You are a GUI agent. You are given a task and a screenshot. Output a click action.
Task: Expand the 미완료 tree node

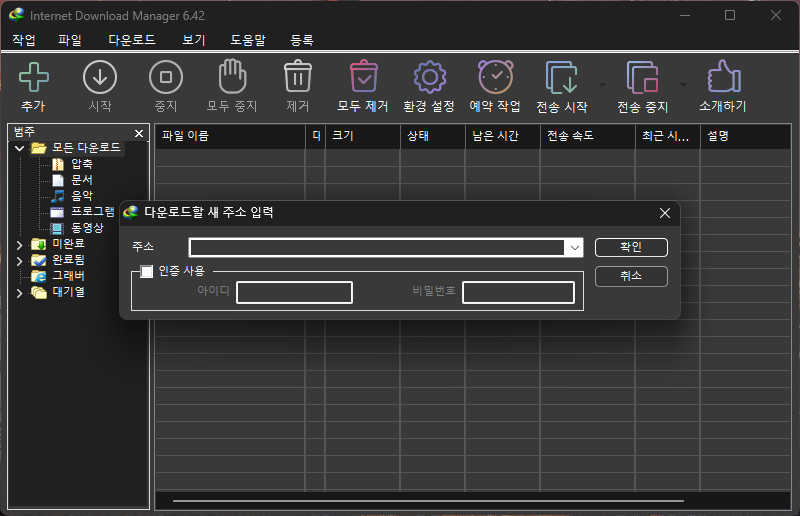(x=19, y=245)
